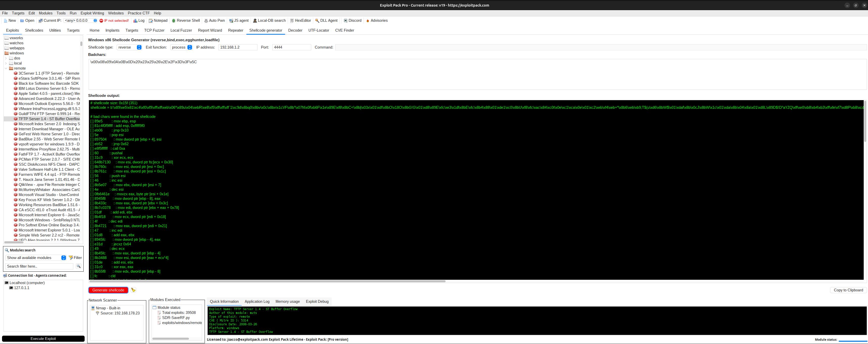Open the Exploit Writing menu
The height and width of the screenshot is (344, 868).
[x=92, y=13]
